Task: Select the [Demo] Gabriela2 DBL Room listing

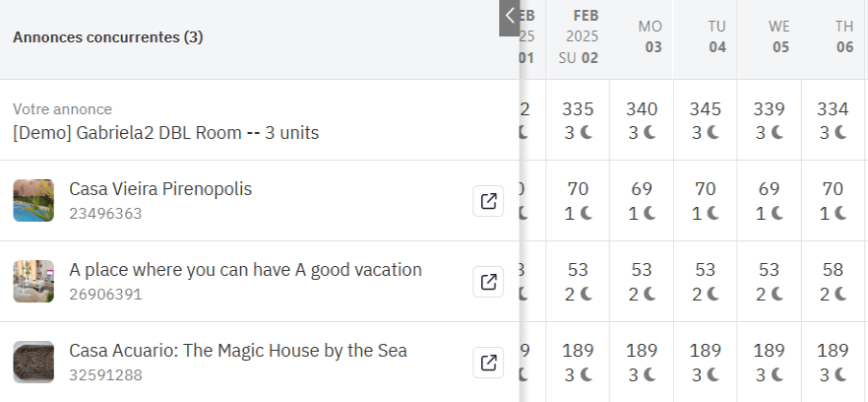Action: tap(165, 132)
